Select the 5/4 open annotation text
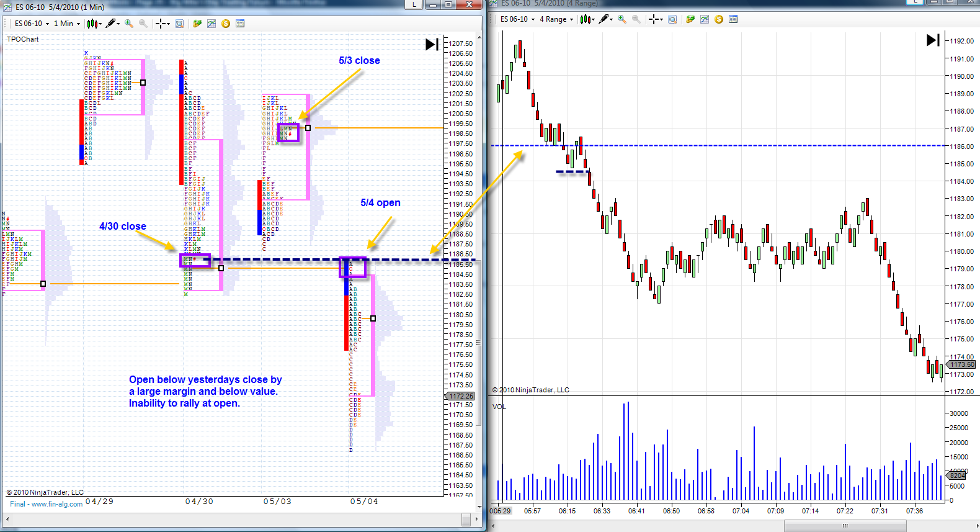Viewport: 980px width, 532px height. point(380,202)
